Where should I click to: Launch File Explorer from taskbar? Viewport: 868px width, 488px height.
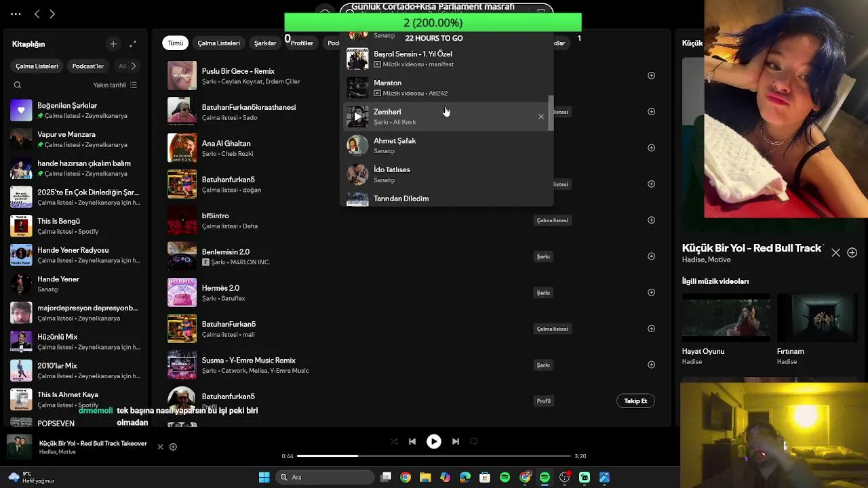(425, 477)
